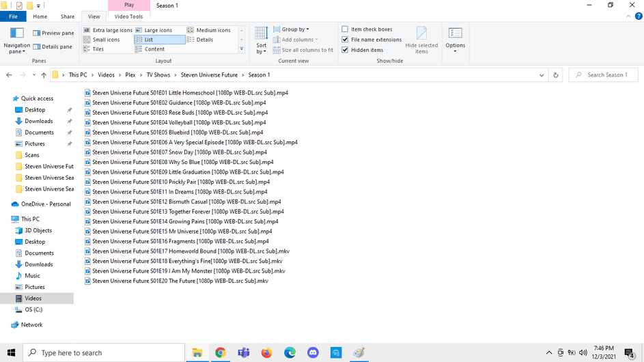Open Firefox from taskbar

266,352
